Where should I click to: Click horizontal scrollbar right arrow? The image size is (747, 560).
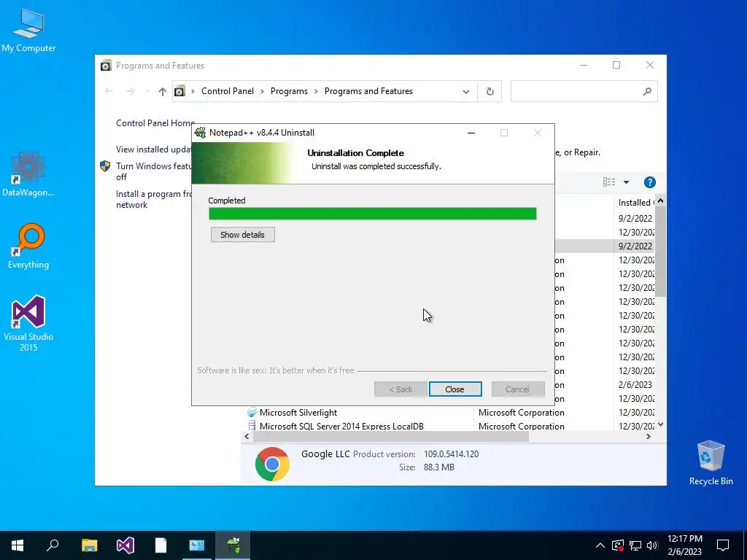(x=649, y=437)
